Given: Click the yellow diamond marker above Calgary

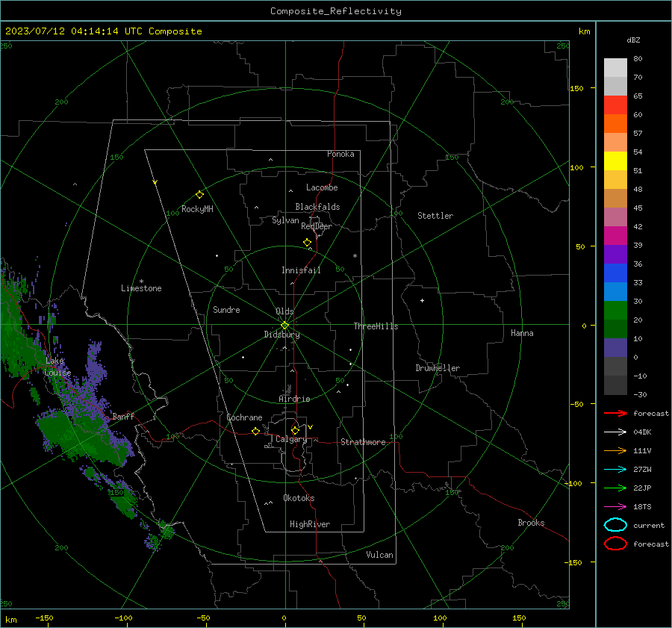Looking at the screenshot, I should coord(295,430).
